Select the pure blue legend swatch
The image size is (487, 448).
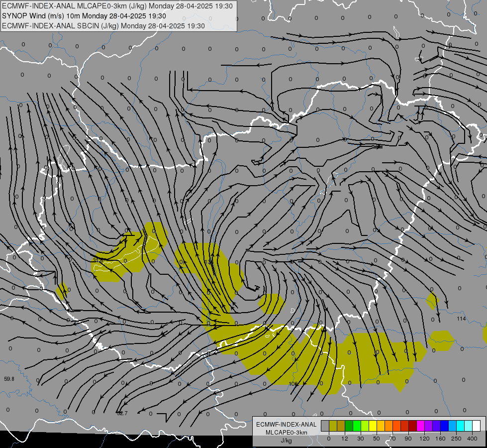(x=444, y=426)
